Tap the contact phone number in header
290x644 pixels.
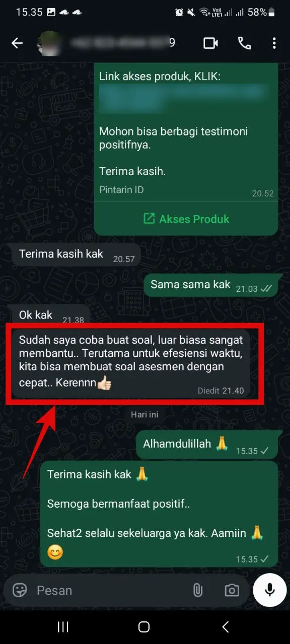[x=123, y=43]
